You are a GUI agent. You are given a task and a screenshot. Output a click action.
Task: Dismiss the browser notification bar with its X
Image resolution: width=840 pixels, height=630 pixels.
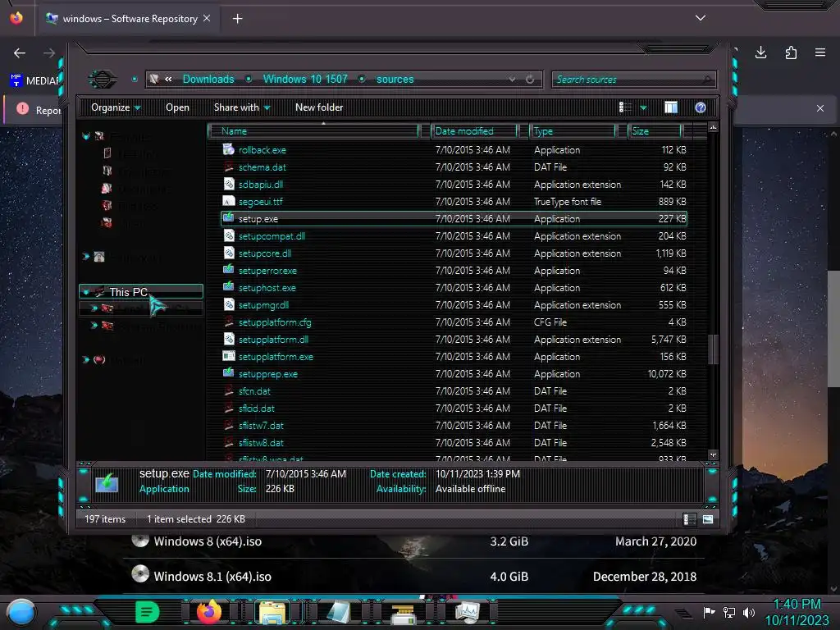820,108
